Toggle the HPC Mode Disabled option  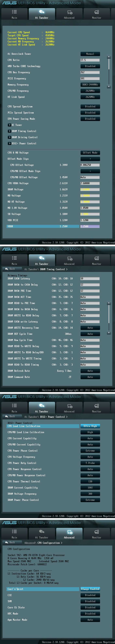(x=90, y=614)
